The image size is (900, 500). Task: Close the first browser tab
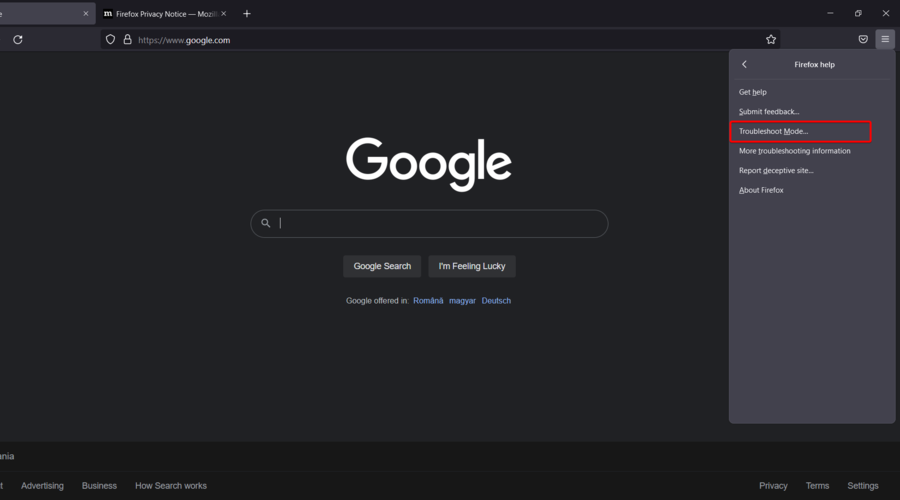pos(86,14)
